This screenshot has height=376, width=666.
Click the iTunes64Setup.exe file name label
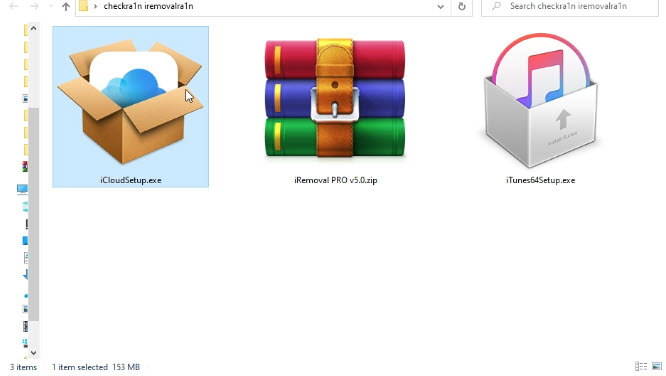540,180
